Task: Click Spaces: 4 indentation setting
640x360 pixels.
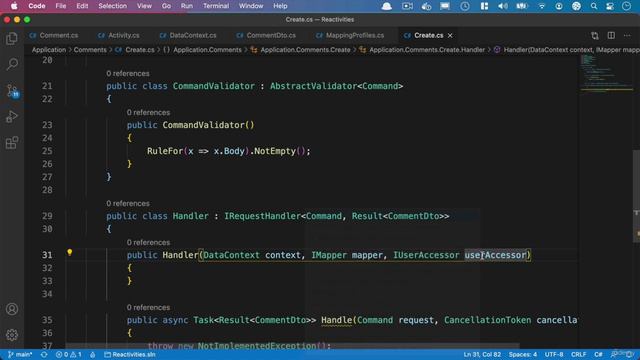Action: 522,355
